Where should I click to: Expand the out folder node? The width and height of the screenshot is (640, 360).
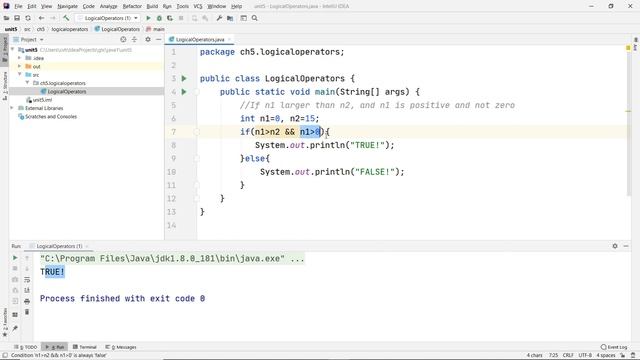pos(19,66)
